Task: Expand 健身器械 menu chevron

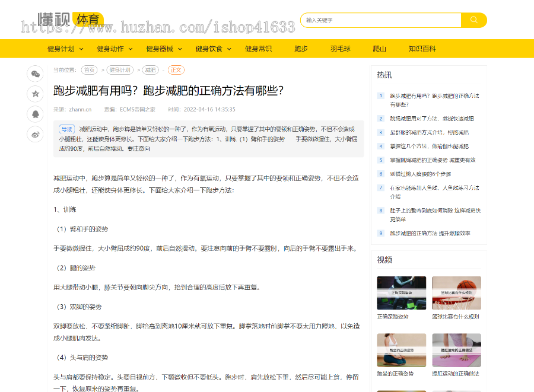Action: 180,49
